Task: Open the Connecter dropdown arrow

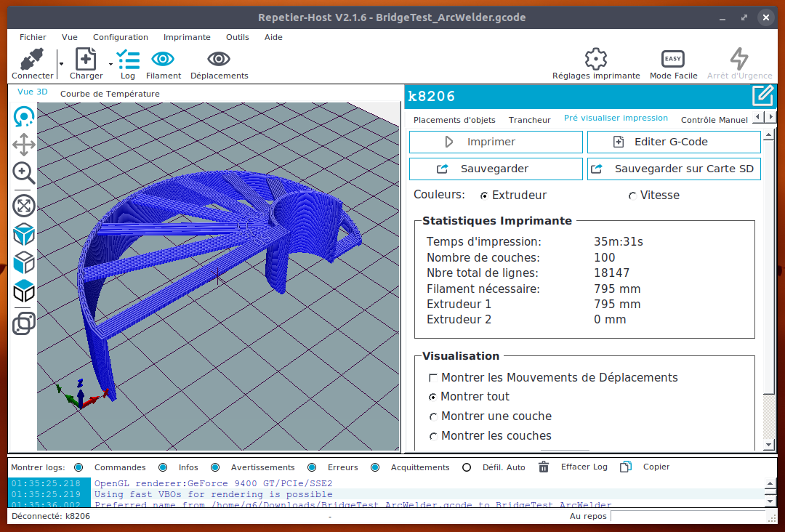Action: coord(61,64)
